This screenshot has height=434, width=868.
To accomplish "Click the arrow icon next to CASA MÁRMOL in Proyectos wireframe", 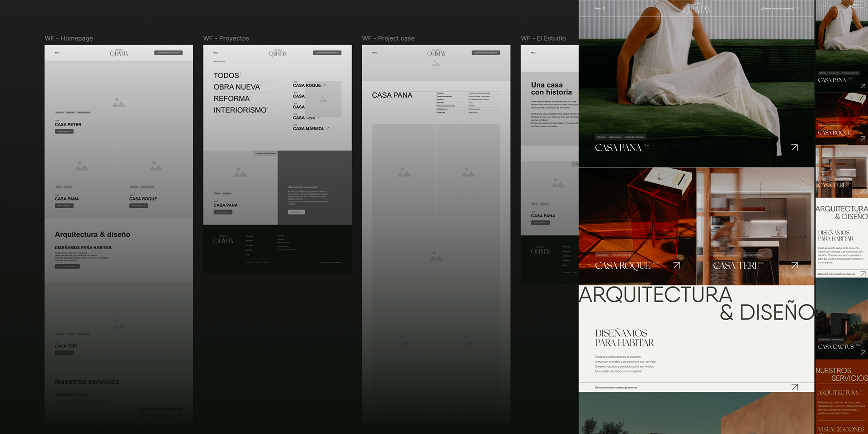I will point(328,128).
